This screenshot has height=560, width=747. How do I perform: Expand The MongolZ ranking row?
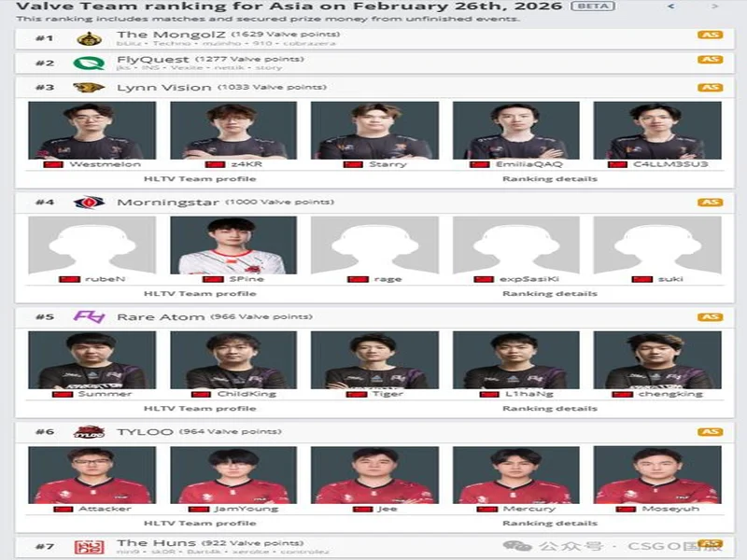373,38
